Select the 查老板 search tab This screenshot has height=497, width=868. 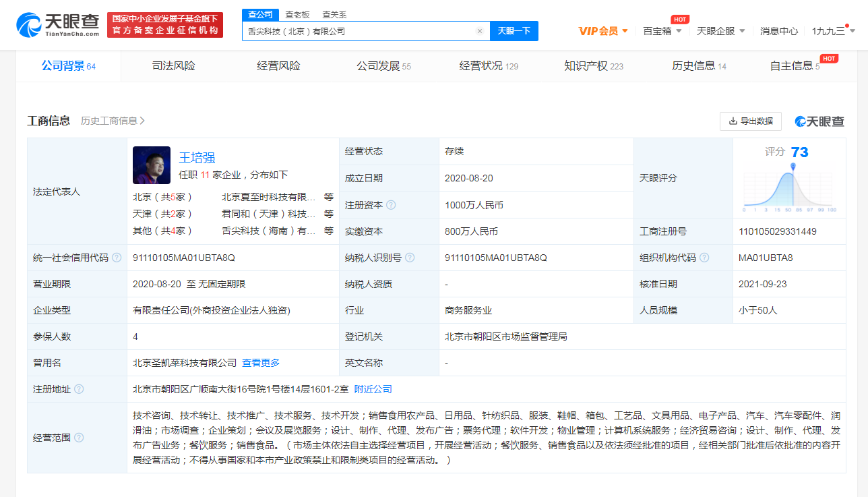297,14
